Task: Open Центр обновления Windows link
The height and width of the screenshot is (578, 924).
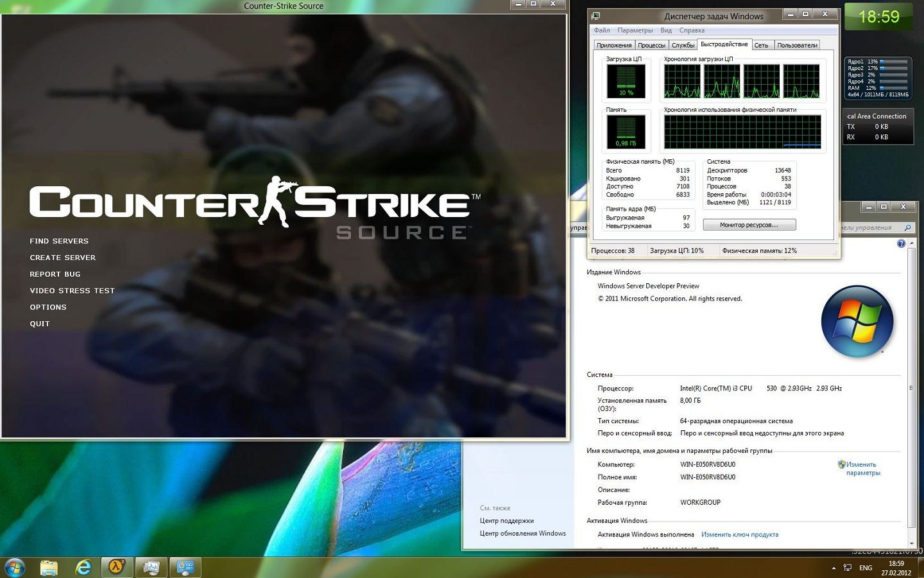Action: [523, 534]
